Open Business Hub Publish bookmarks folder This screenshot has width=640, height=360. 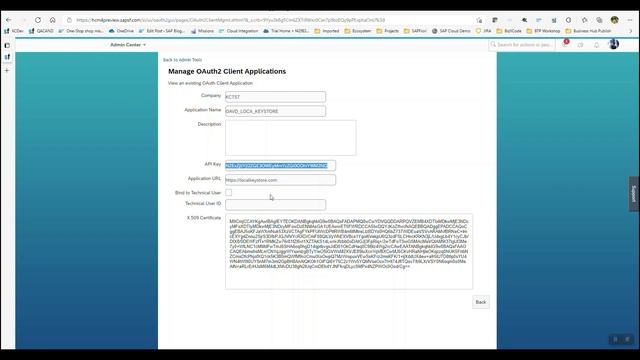(x=588, y=31)
